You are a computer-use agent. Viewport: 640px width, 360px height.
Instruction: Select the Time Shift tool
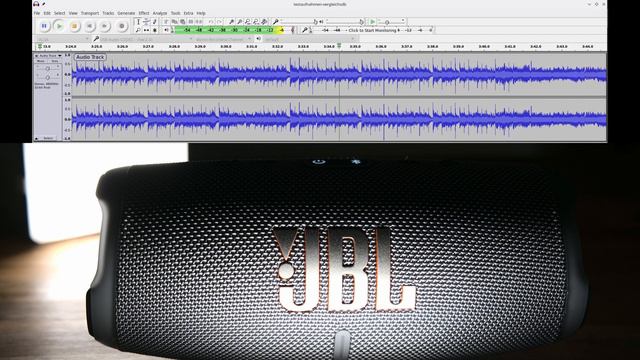click(x=146, y=30)
